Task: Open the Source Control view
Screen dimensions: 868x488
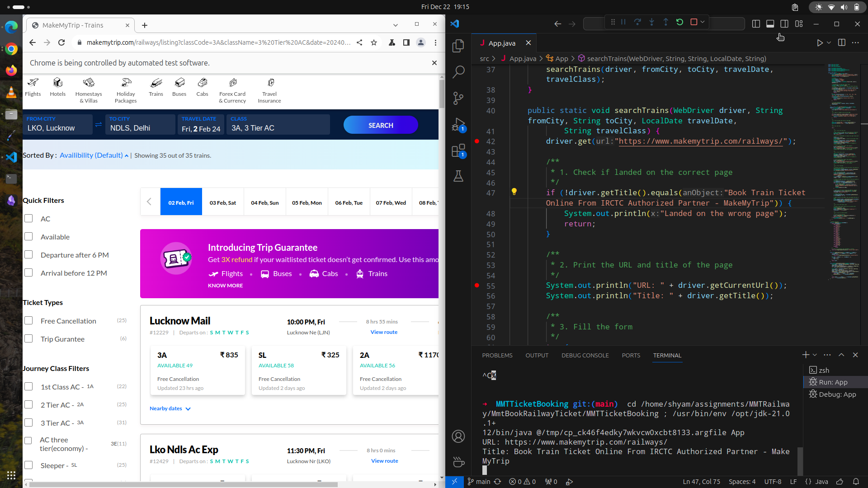Action: click(x=458, y=98)
